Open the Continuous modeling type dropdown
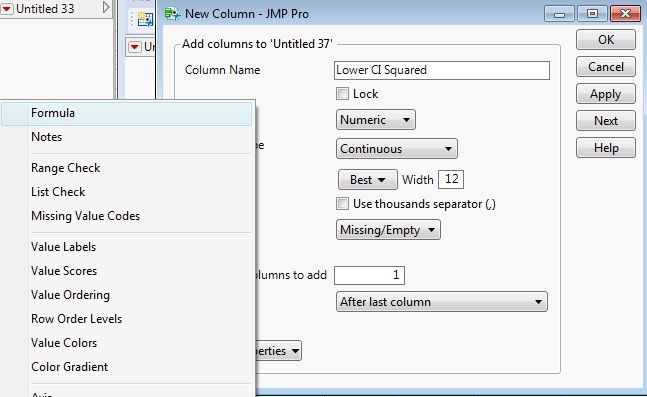The height and width of the screenshot is (397, 647). (397, 149)
